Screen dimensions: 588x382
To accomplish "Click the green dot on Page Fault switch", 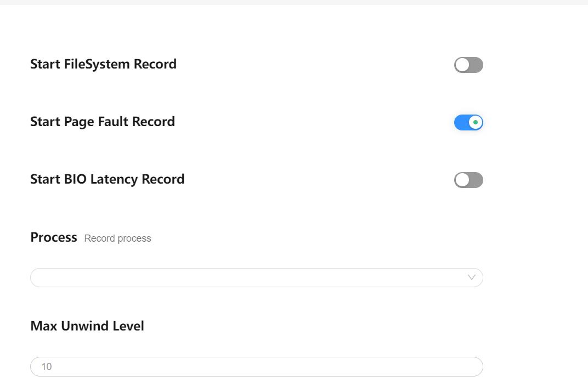I will [476, 123].
